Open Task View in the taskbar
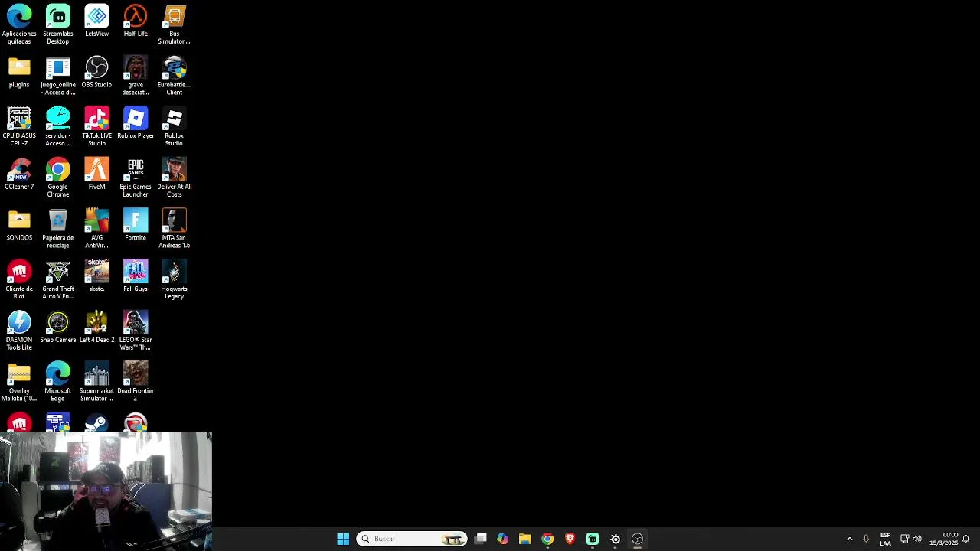Screen dimensions: 980x551 coord(480,539)
